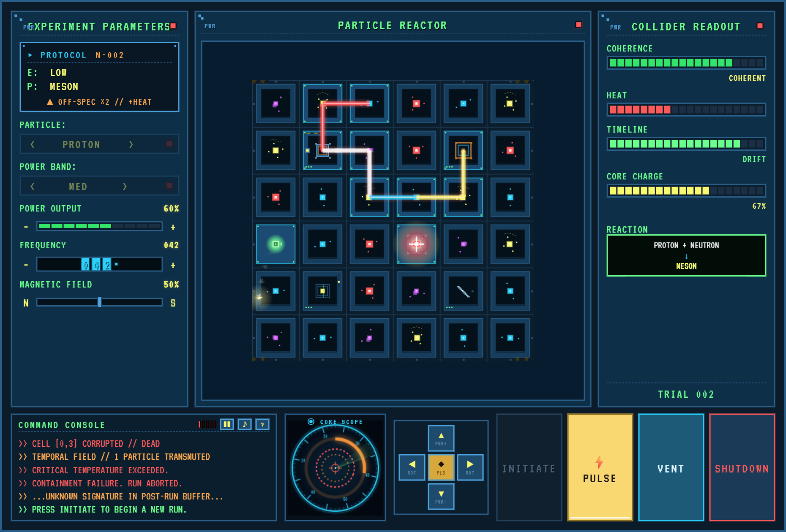The height and width of the screenshot is (532, 786).
Task: Click the magnetic field slider handle
Action: (99, 302)
